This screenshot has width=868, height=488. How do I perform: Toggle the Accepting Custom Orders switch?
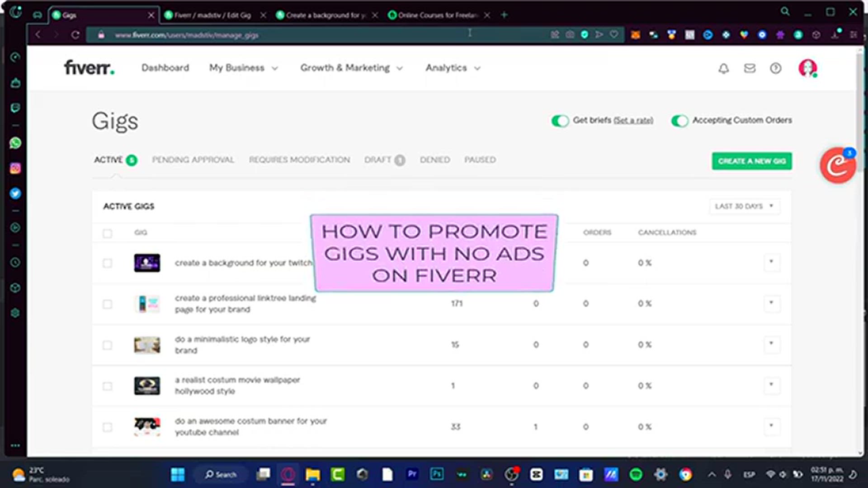pyautogui.click(x=679, y=121)
